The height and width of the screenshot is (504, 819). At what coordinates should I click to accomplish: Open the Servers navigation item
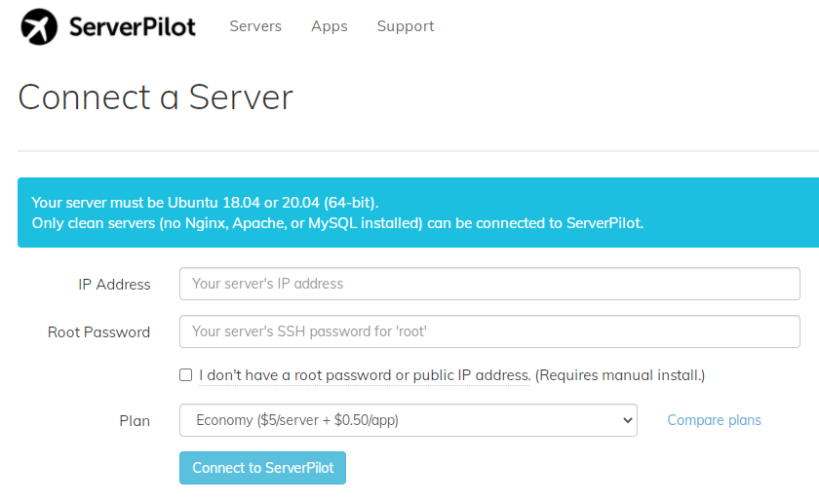tap(255, 26)
